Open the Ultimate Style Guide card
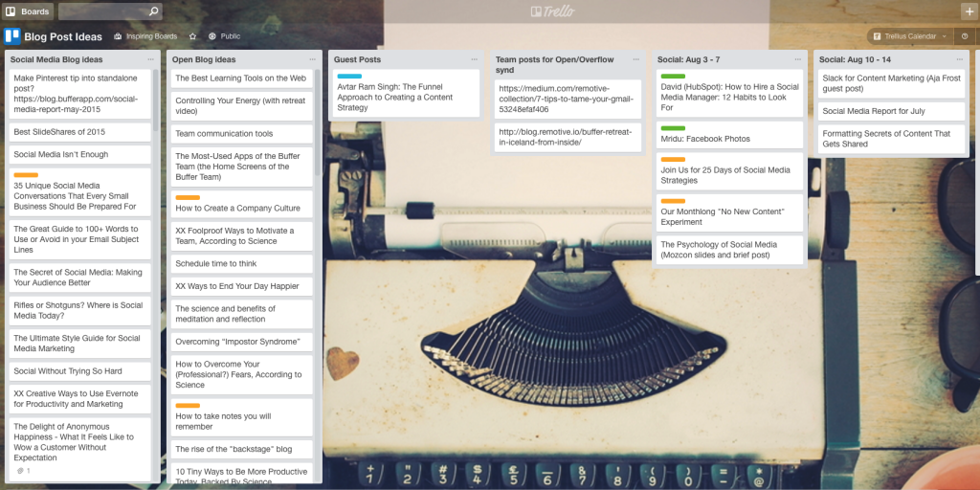This screenshot has width=980, height=490. point(80,344)
